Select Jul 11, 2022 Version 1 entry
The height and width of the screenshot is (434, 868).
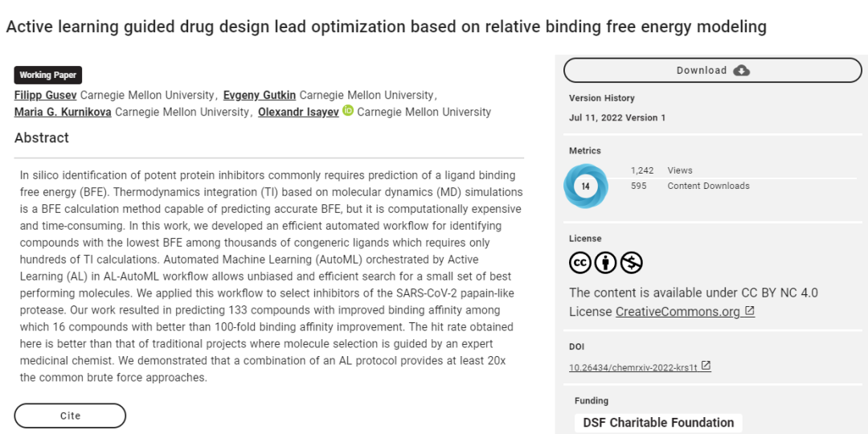[617, 118]
